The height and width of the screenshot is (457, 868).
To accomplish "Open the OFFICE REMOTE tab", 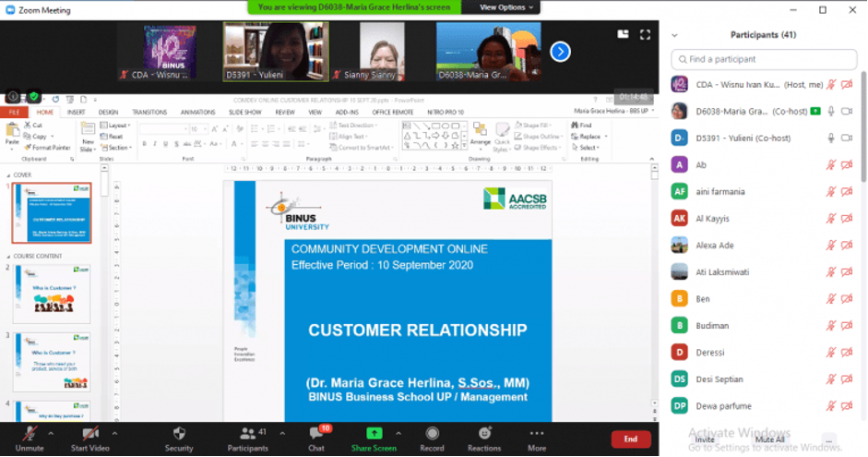I will point(392,112).
